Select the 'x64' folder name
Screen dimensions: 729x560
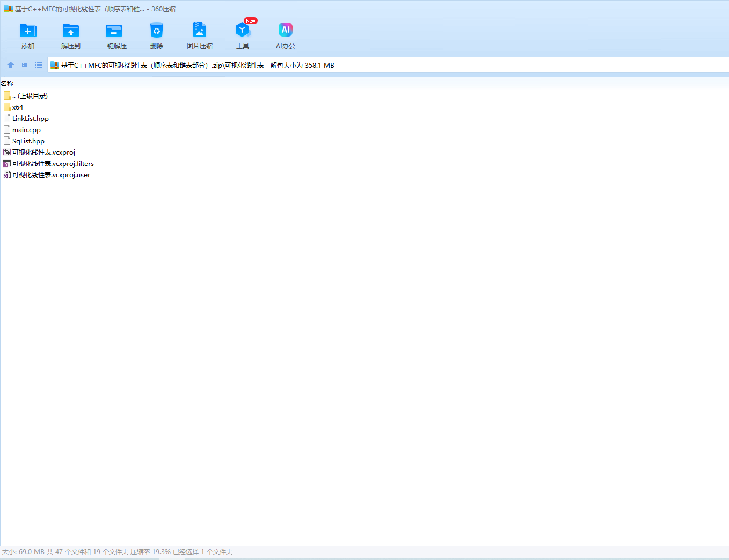pos(18,107)
